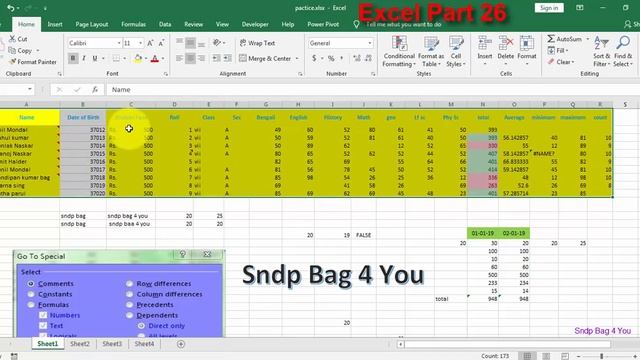The image size is (640, 360).
Task: Apply yellow fill color bucket
Action: (x=138, y=59)
